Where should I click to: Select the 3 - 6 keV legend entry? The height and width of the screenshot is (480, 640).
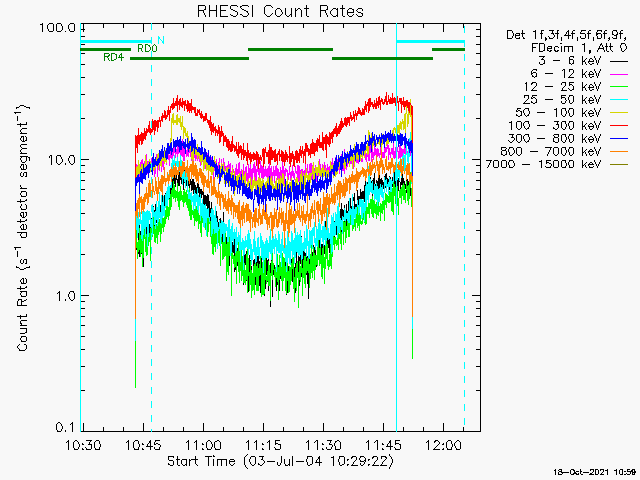[583, 61]
